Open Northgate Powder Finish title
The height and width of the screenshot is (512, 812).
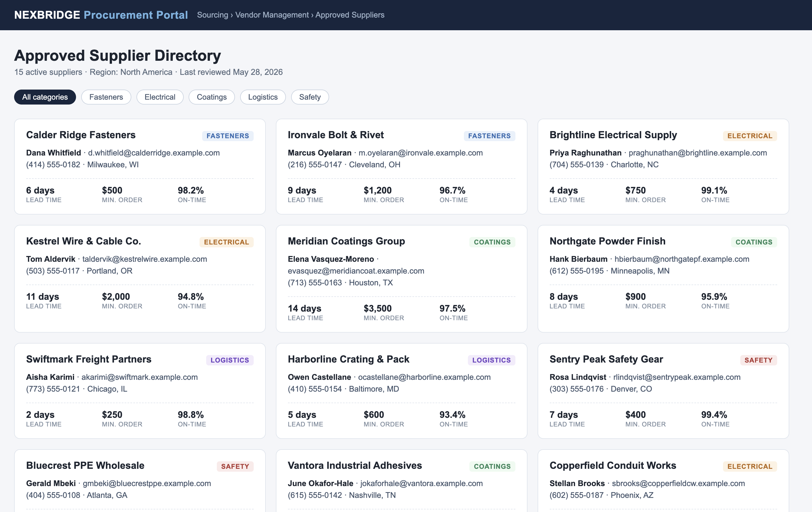[x=607, y=241]
